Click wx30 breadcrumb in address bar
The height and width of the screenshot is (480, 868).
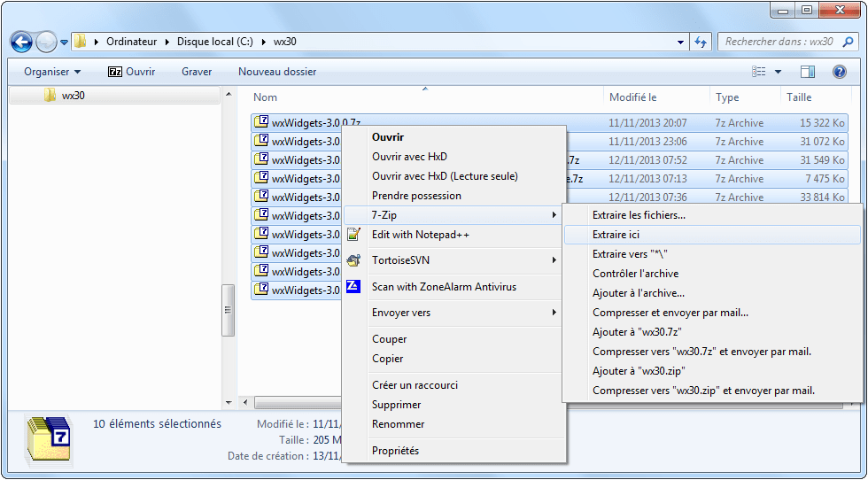[x=284, y=42]
